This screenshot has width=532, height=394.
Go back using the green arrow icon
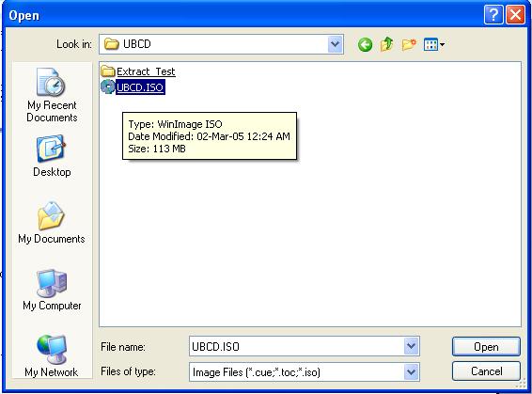pos(365,44)
